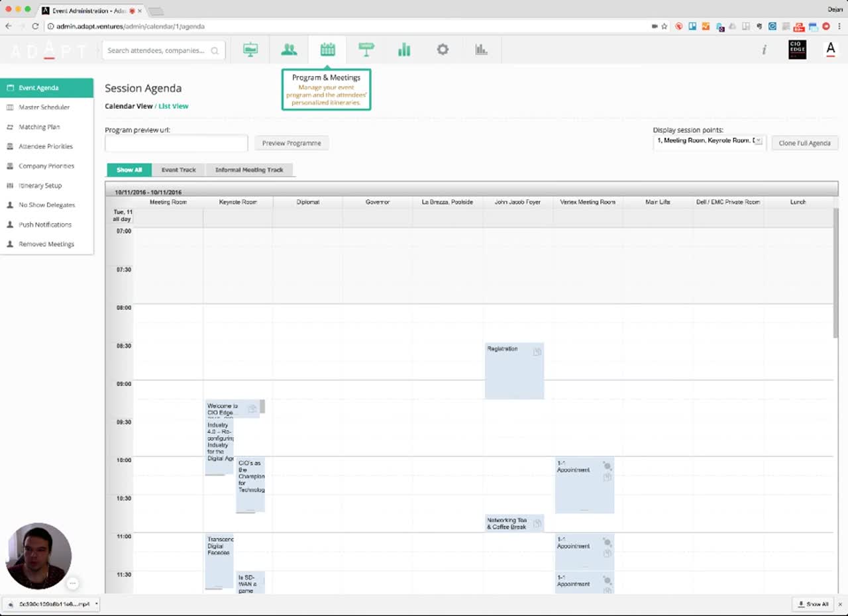
Task: Click the Preview Programme button
Action: click(x=291, y=143)
